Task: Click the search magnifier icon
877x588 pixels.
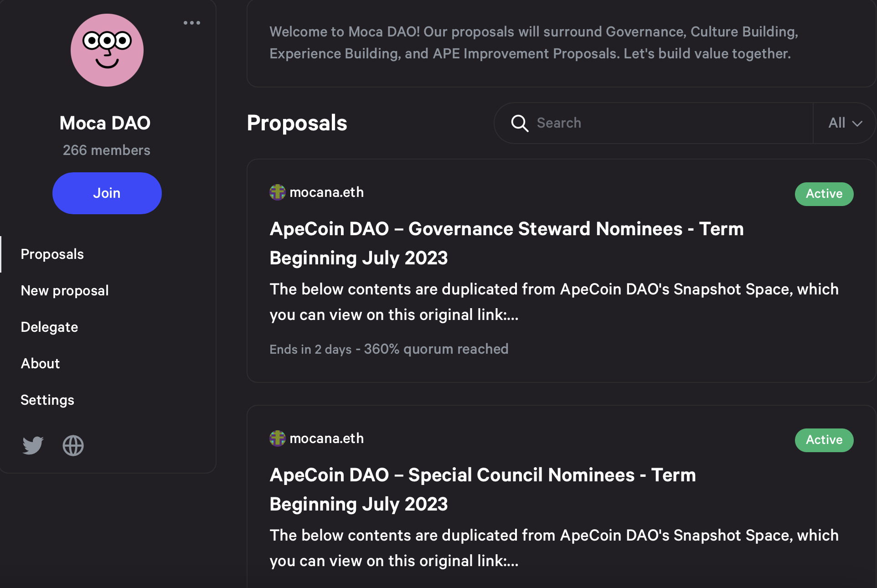Action: click(520, 123)
